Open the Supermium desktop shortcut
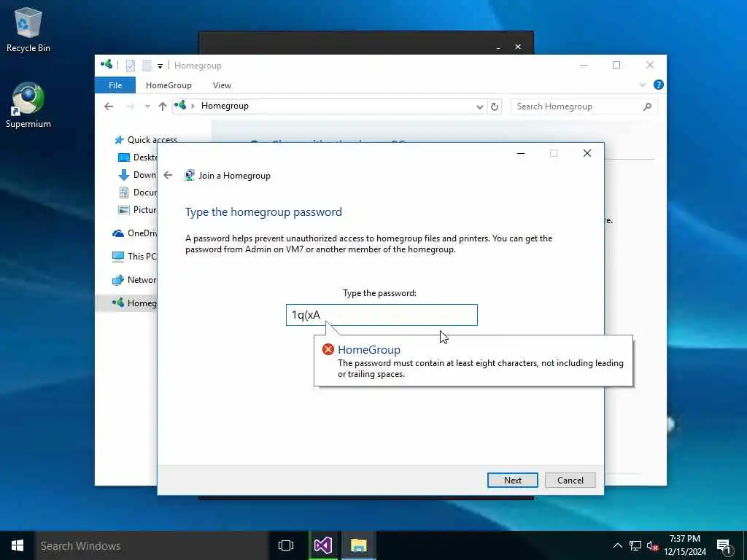The height and width of the screenshot is (560, 747). coord(28,105)
